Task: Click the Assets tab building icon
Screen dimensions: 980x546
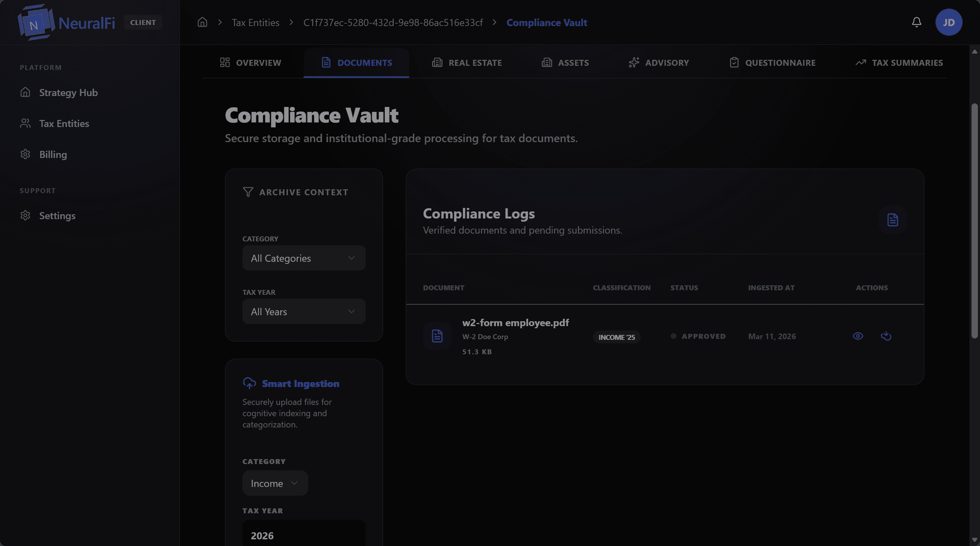Action: point(547,62)
